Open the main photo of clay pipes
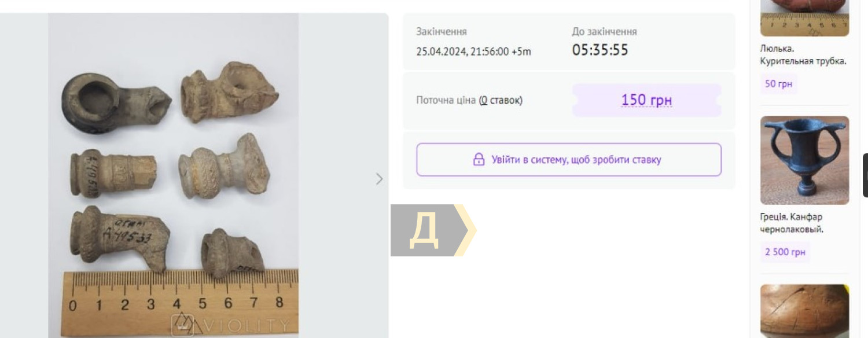The height and width of the screenshot is (338, 868). 174,175
